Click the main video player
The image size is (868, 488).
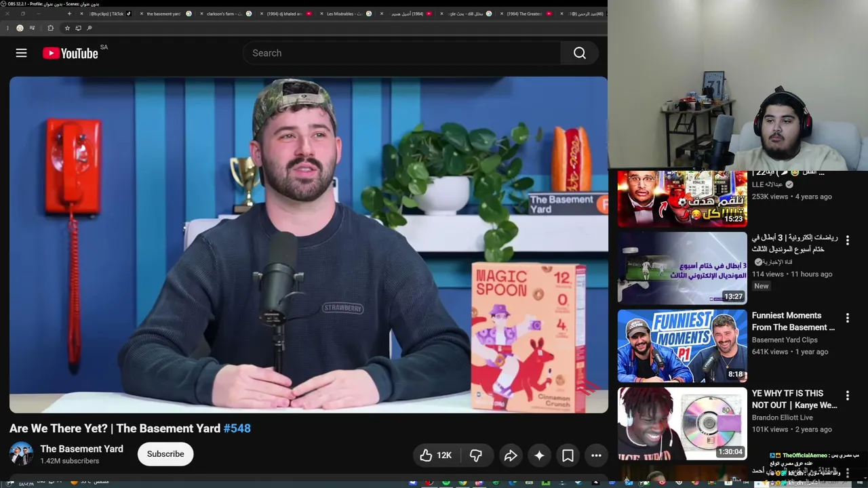click(x=309, y=245)
